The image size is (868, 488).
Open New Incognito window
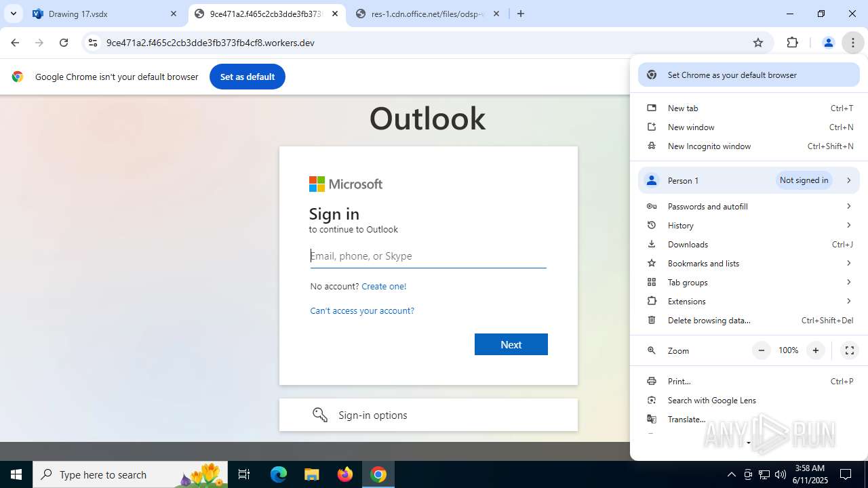click(x=749, y=146)
